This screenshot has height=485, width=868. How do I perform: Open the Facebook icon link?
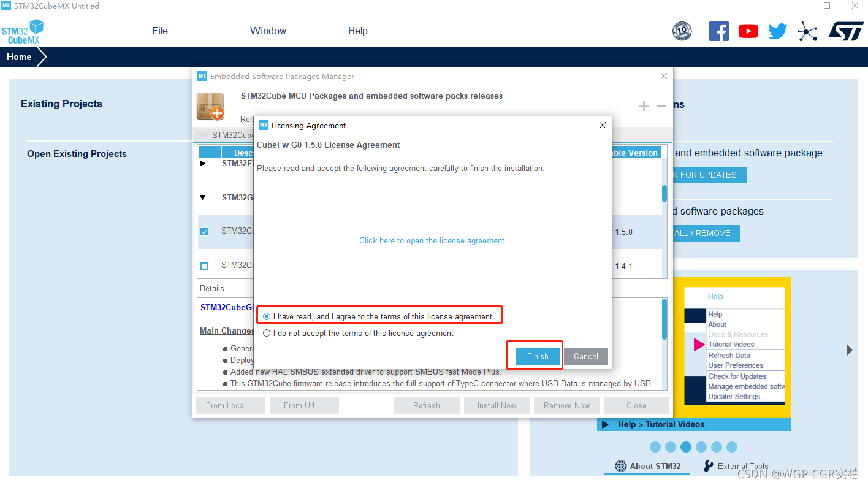[718, 31]
